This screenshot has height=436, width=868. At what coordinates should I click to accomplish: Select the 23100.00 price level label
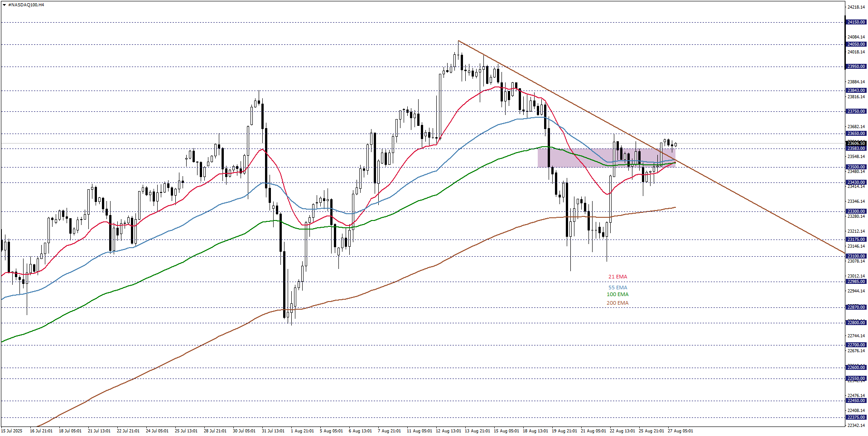pos(856,256)
